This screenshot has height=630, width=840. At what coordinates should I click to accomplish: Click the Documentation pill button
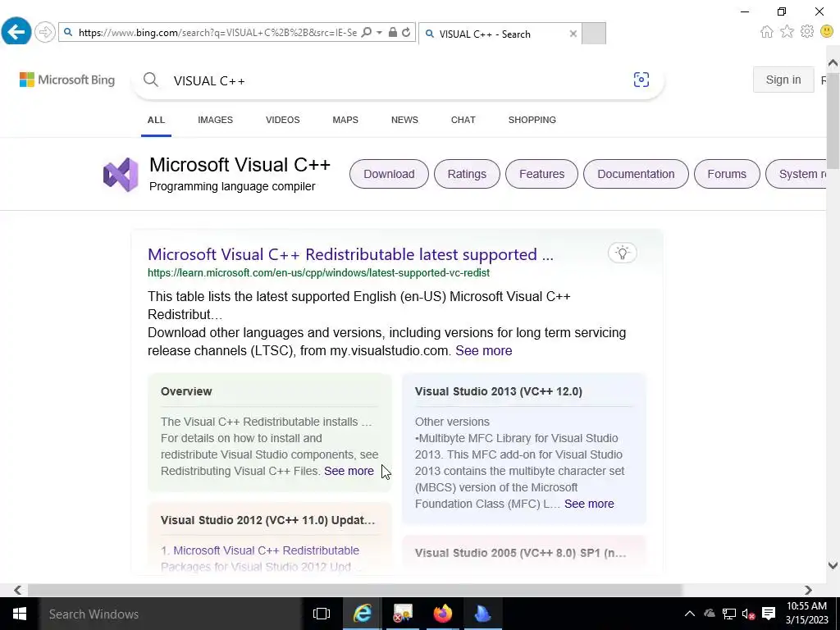pos(636,174)
